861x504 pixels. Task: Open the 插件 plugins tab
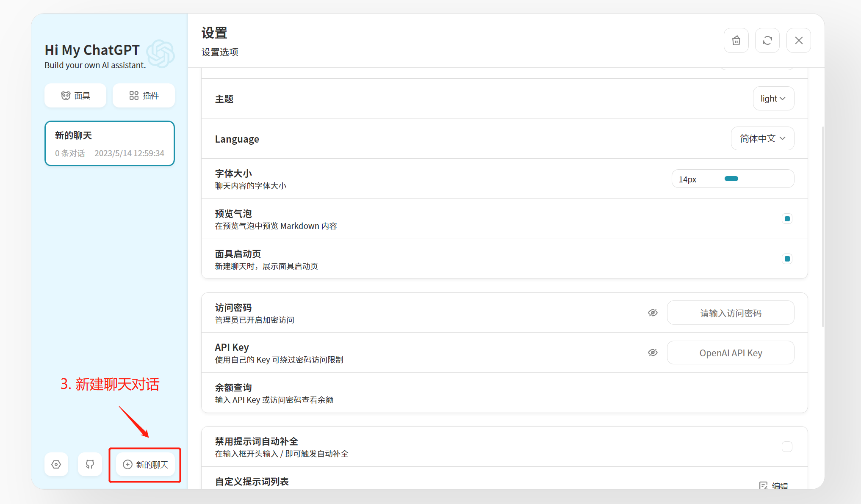tap(144, 96)
